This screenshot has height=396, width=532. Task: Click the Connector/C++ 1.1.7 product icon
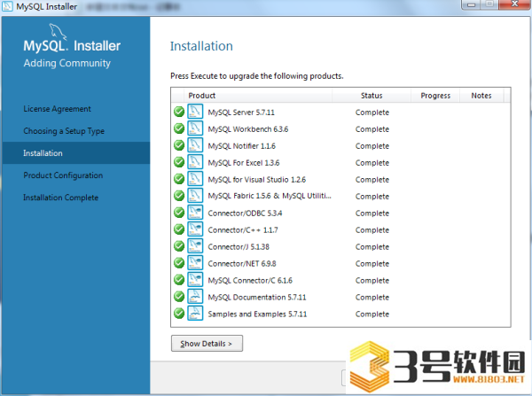pyautogui.click(x=195, y=229)
